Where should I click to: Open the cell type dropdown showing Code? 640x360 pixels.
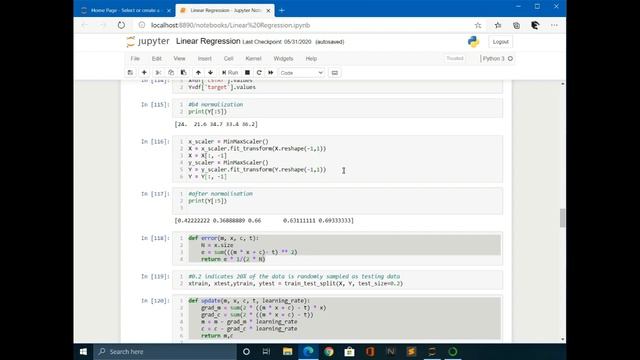pyautogui.click(x=302, y=73)
